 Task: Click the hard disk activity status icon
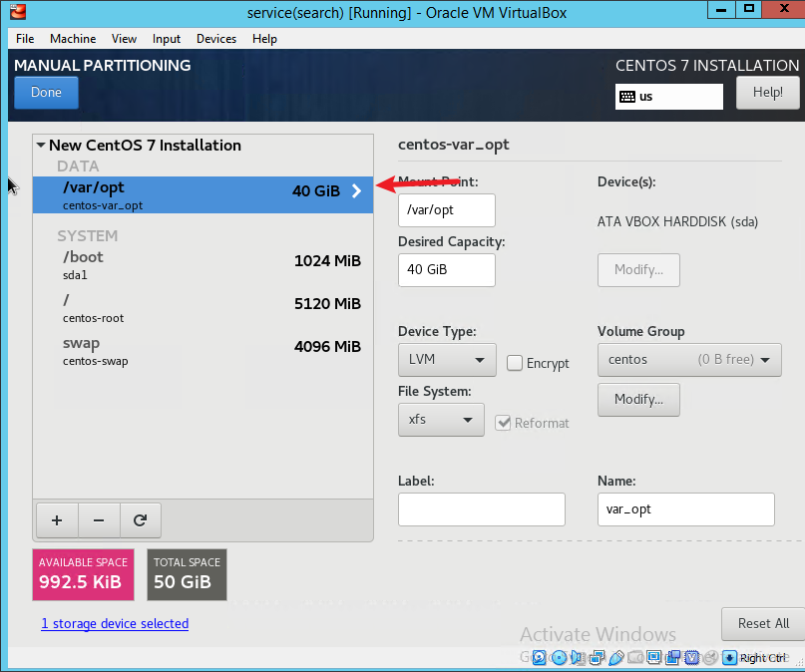[x=539, y=658]
